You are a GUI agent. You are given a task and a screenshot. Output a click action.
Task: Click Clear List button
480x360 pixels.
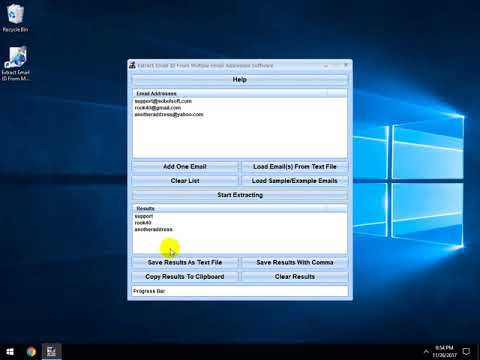click(x=185, y=181)
